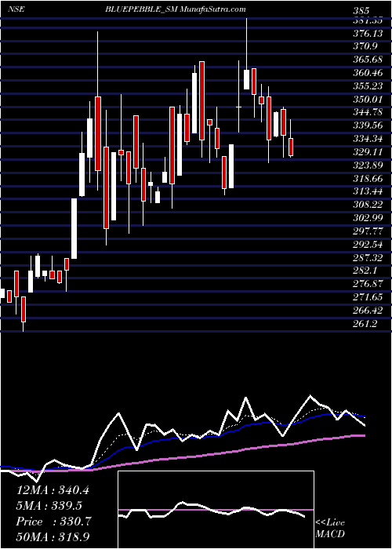The image size is (392, 549).
Task: Select the 318.66 axis value
Action: [366, 179]
